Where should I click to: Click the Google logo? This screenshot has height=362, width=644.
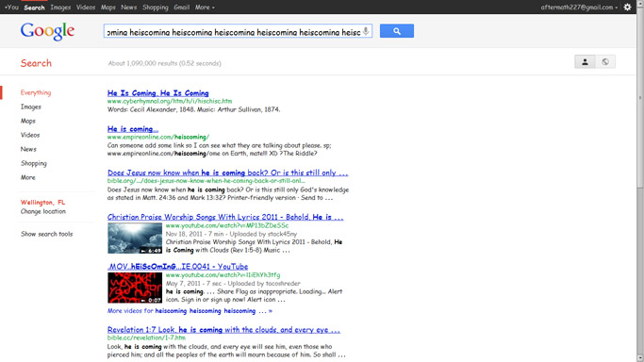click(48, 31)
